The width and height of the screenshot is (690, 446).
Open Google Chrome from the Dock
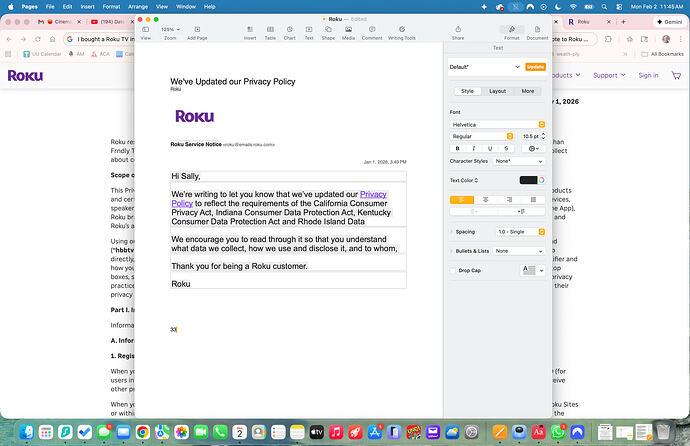coord(143,432)
